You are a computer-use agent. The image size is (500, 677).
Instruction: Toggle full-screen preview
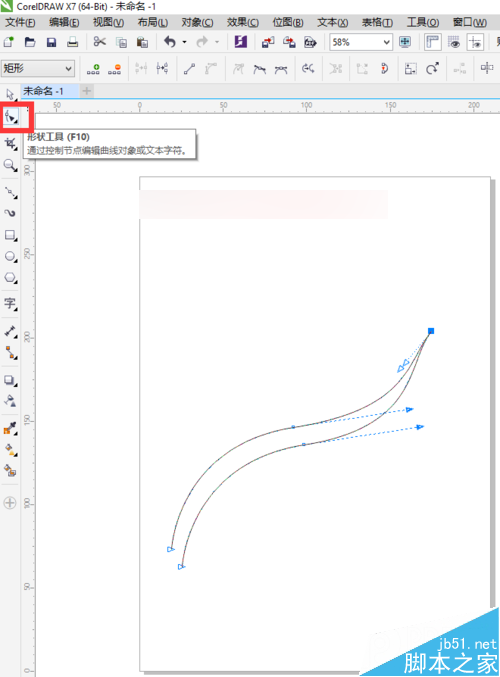405,42
